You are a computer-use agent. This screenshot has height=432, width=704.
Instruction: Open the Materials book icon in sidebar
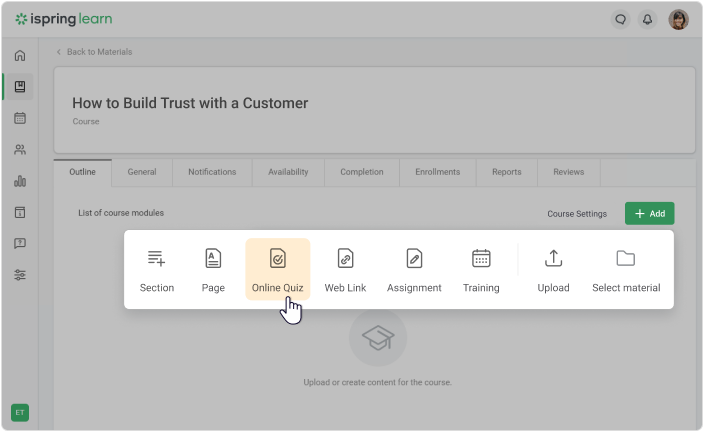[x=20, y=86]
